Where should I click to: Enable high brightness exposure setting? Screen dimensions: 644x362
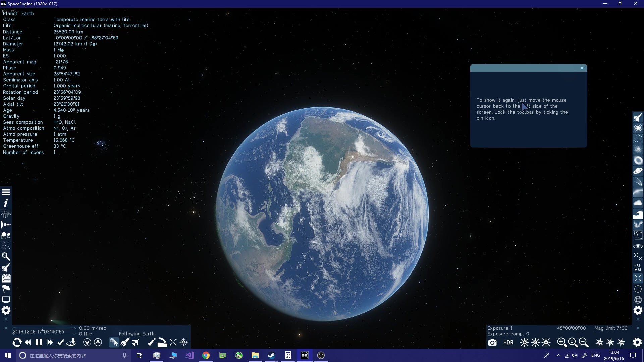pyautogui.click(x=524, y=342)
